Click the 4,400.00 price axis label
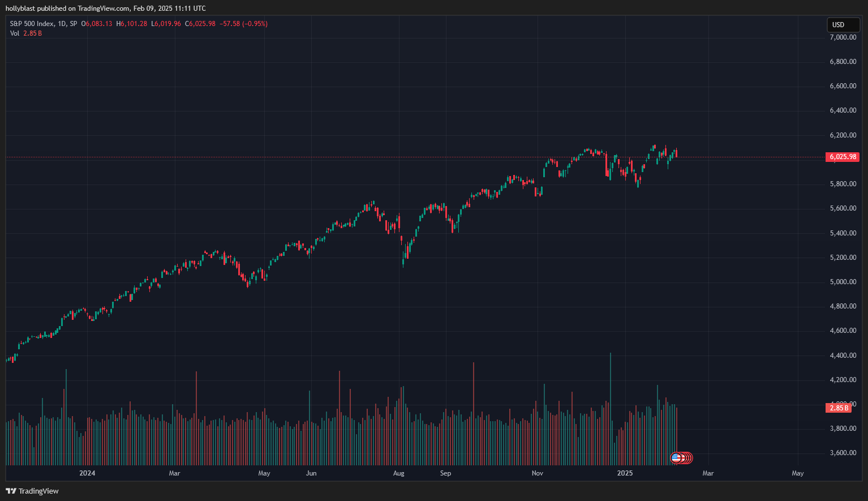The height and width of the screenshot is (501, 868). coord(843,356)
